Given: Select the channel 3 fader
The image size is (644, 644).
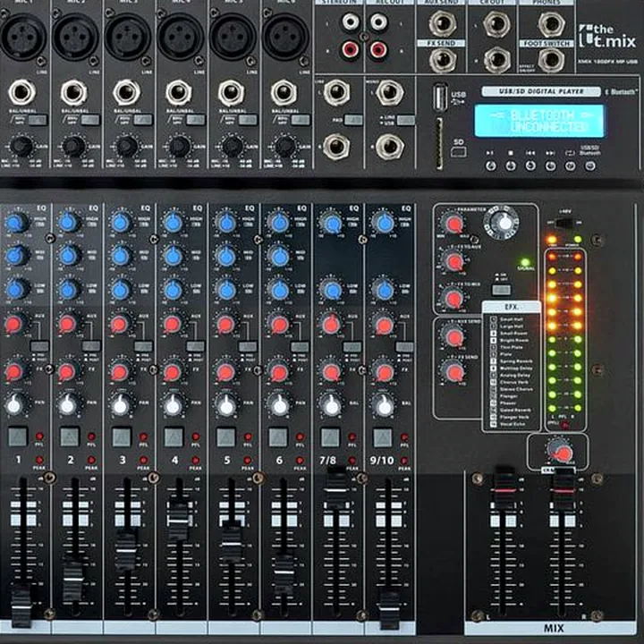Looking at the screenshot, I should pos(126,550).
